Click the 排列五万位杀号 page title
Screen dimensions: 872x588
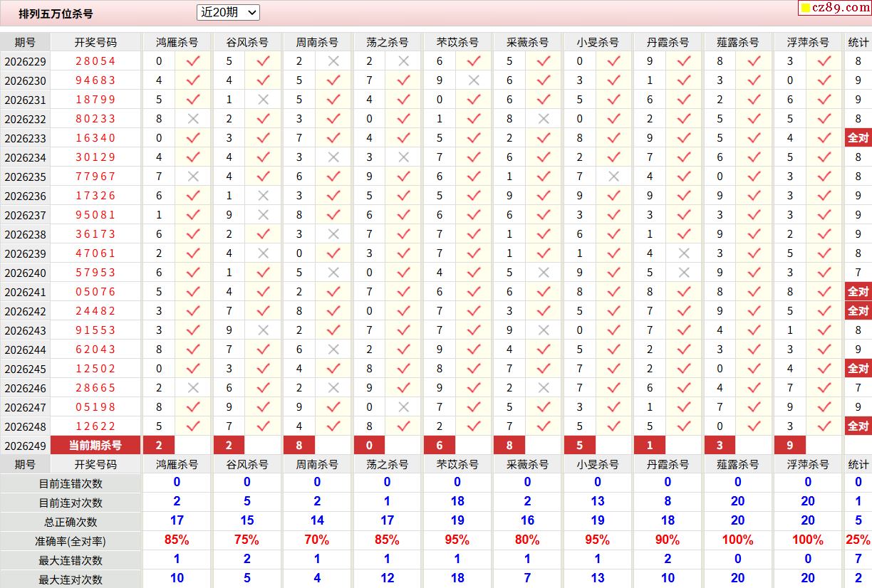click(56, 14)
